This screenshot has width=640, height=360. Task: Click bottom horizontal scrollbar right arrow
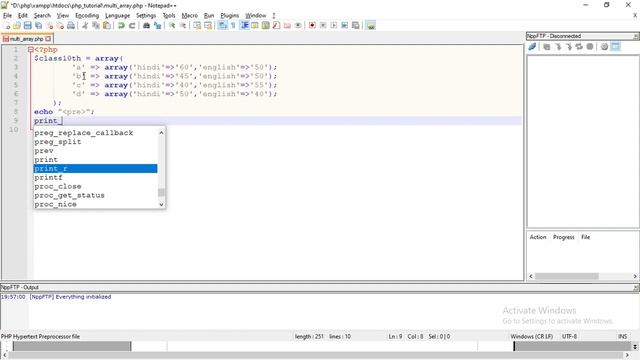pos(627,356)
